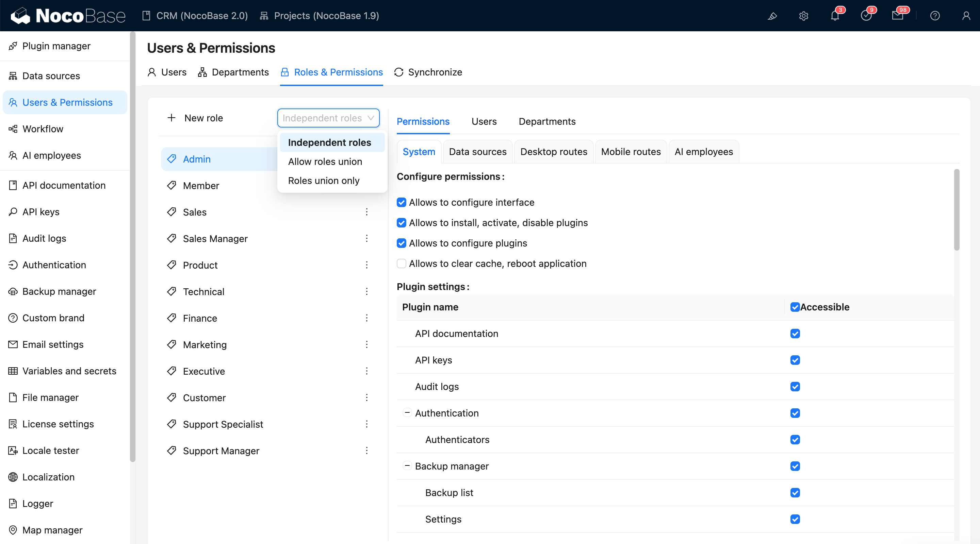Select the Support Specialist role
This screenshot has width=980, height=544.
[x=223, y=424]
